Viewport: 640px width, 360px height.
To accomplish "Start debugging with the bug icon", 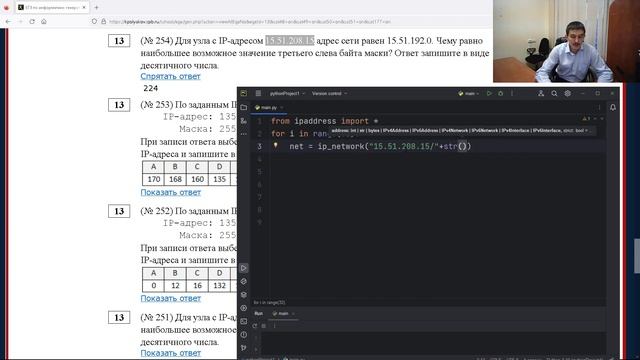I will point(500,93).
